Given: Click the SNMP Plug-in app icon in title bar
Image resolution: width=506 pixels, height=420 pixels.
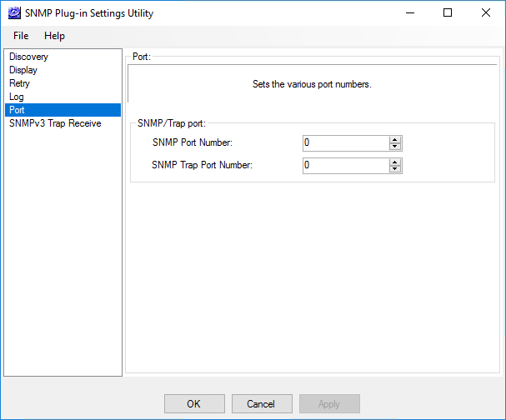Looking at the screenshot, I should (x=13, y=13).
